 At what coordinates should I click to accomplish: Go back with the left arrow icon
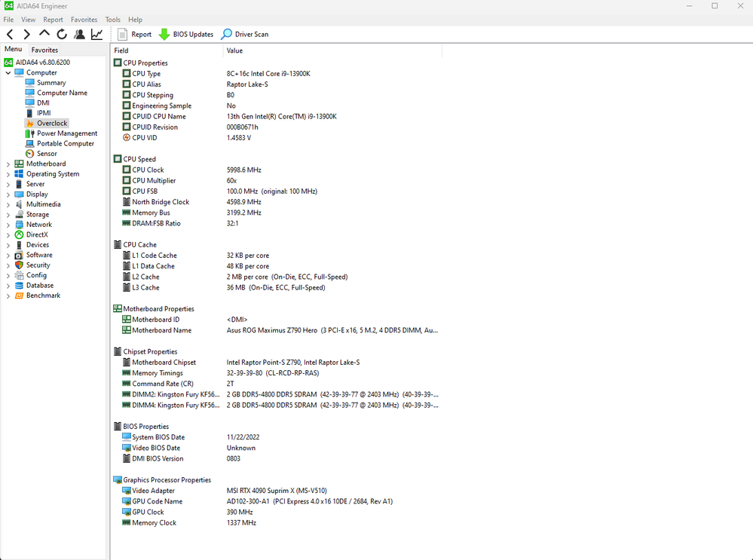coord(10,34)
